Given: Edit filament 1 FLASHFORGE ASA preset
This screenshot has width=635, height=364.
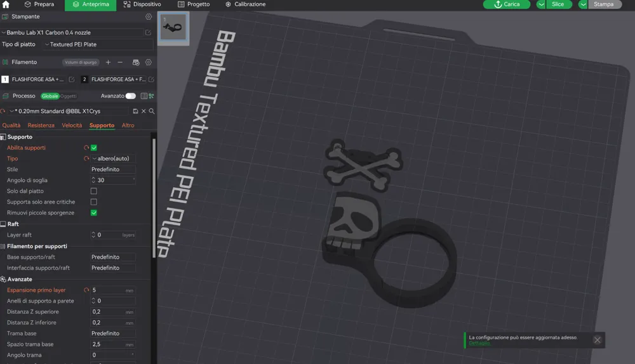Looking at the screenshot, I should tap(72, 79).
